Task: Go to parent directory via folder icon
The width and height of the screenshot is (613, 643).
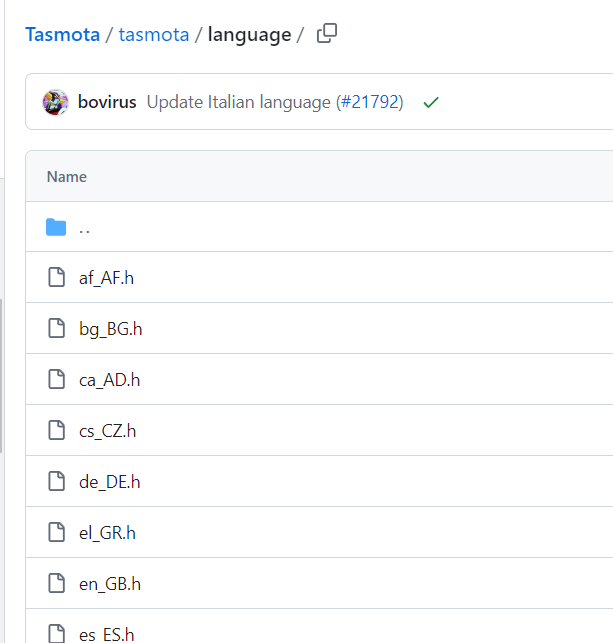Action: (56, 227)
